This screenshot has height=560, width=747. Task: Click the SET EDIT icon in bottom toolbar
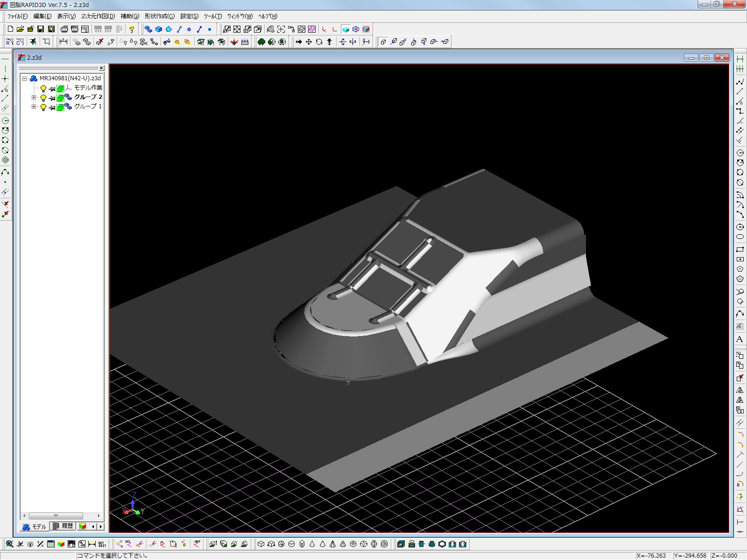[102, 544]
